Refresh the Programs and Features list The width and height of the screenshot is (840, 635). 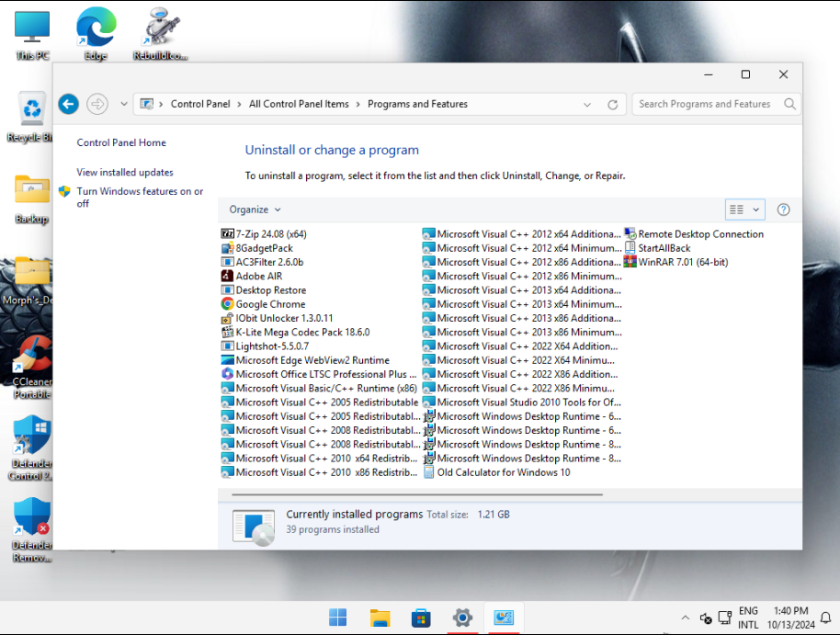[613, 105]
